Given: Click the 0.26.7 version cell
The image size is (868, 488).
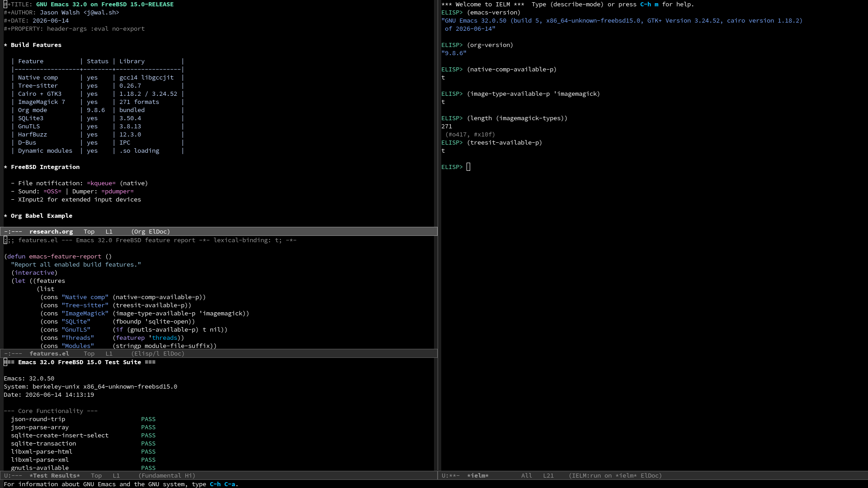Looking at the screenshot, I should click(130, 85).
